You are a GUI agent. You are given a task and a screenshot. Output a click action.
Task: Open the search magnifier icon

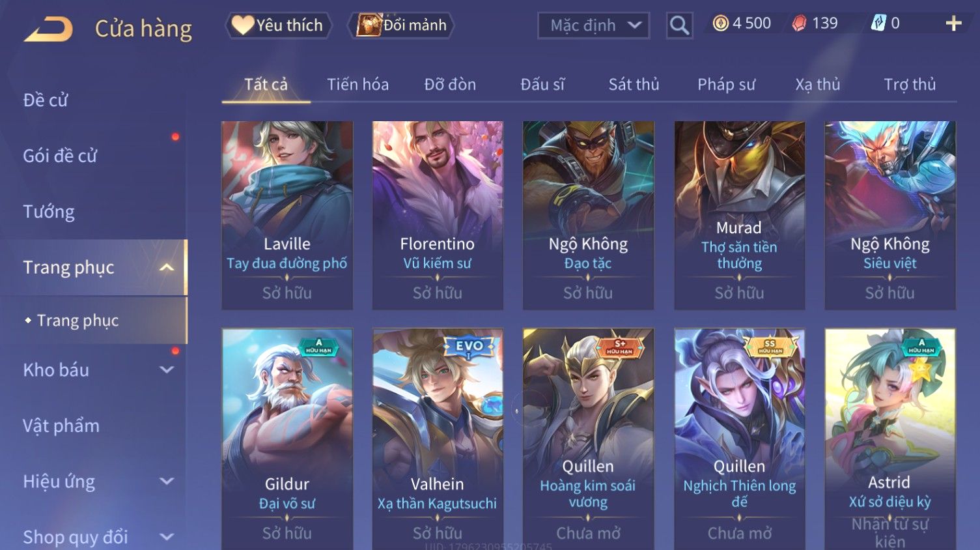tap(679, 25)
